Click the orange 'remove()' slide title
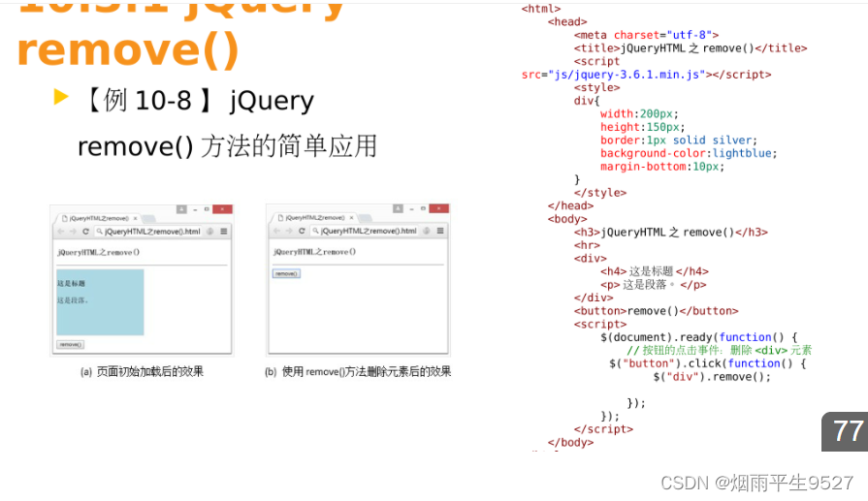This screenshot has height=501, width=868. (x=128, y=49)
